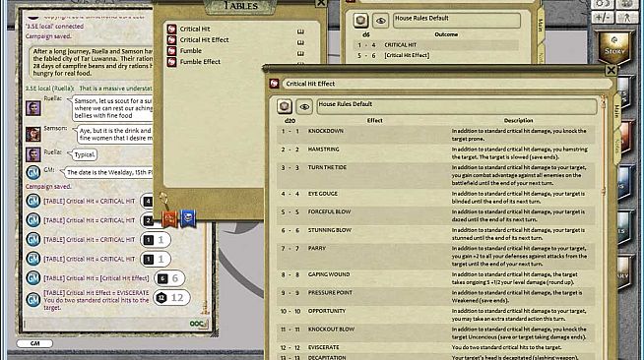644x360 pixels.
Task: Click 'CRITICAL HIT' outcome for rolls 1-4
Action: click(401, 44)
